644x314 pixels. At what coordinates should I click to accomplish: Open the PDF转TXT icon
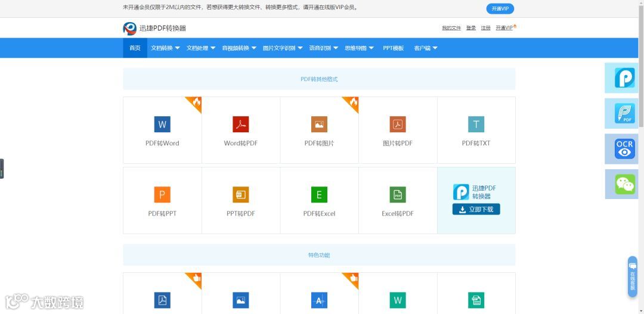coord(476,125)
